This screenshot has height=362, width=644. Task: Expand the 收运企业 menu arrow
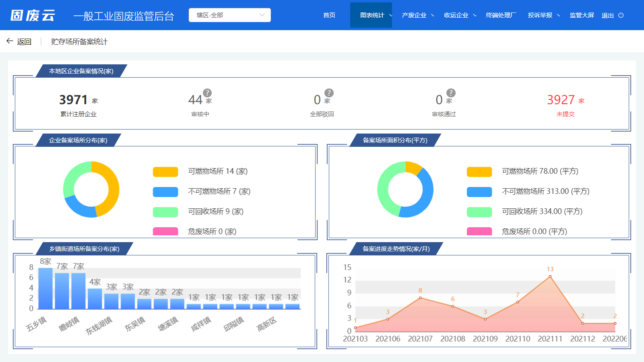tap(475, 15)
